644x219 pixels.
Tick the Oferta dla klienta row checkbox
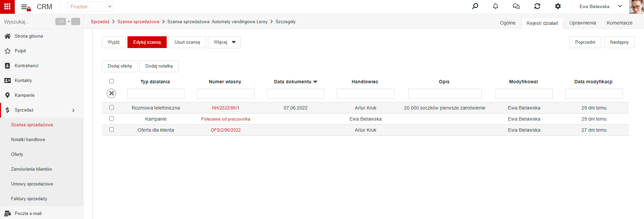click(112, 130)
